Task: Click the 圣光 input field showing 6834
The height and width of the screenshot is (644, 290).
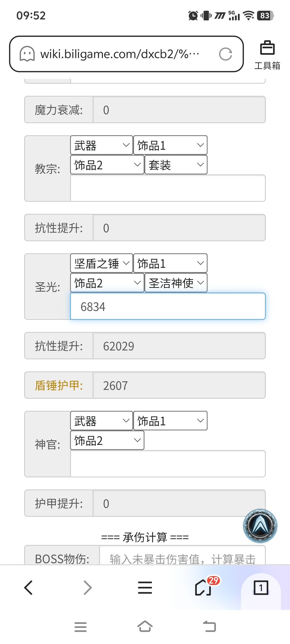Action: [x=168, y=306]
